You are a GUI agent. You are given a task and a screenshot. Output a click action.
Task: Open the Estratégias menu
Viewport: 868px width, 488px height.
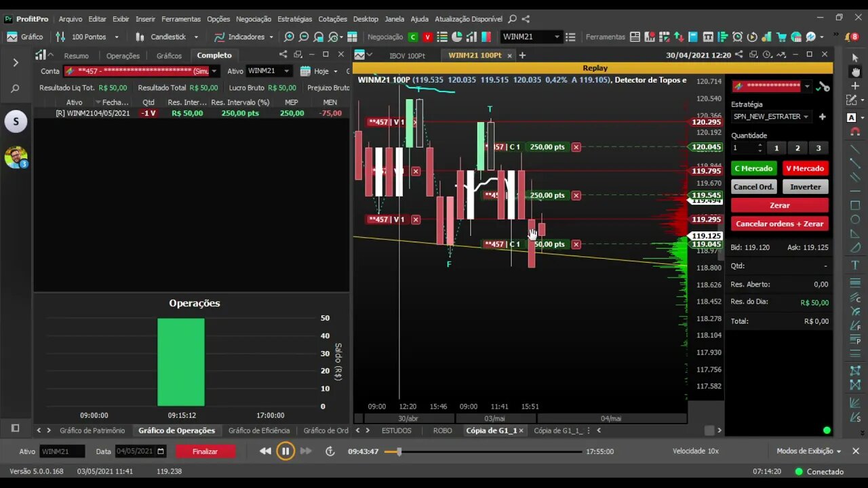(295, 19)
